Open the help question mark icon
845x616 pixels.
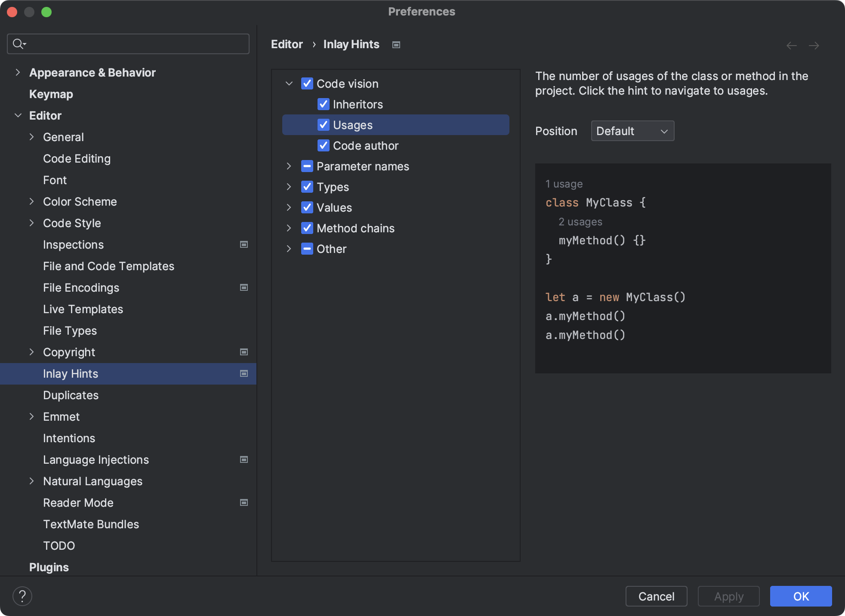22,596
